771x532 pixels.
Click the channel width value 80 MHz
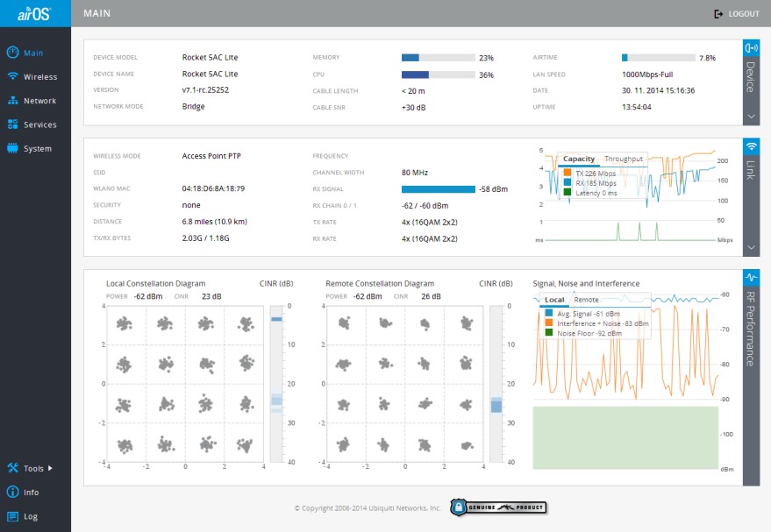coord(415,173)
